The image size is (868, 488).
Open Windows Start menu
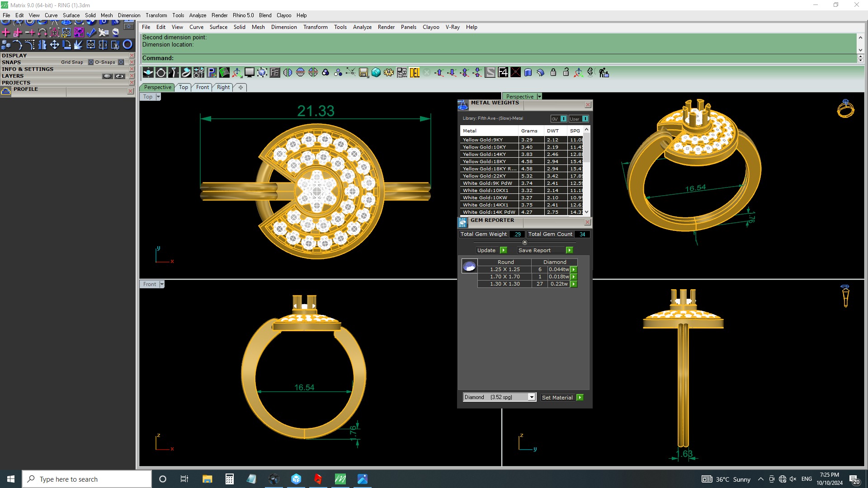[x=11, y=479]
